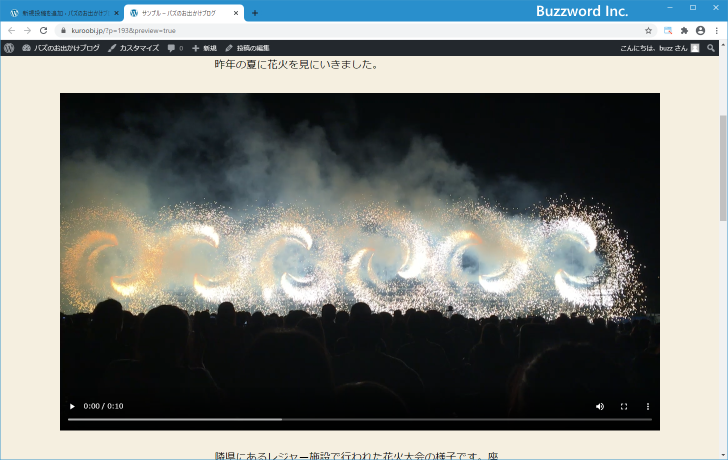Open the Chrome profile avatar

[700, 31]
